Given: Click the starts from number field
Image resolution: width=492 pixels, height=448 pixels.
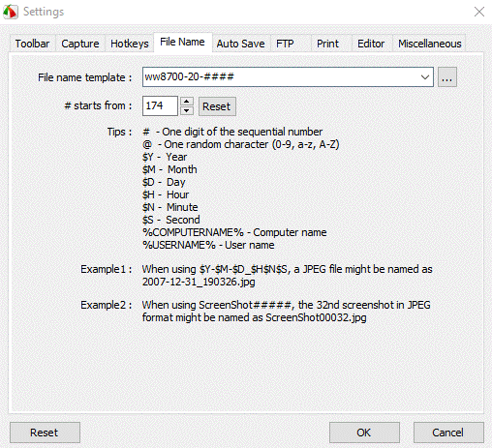Looking at the screenshot, I should 160,105.
